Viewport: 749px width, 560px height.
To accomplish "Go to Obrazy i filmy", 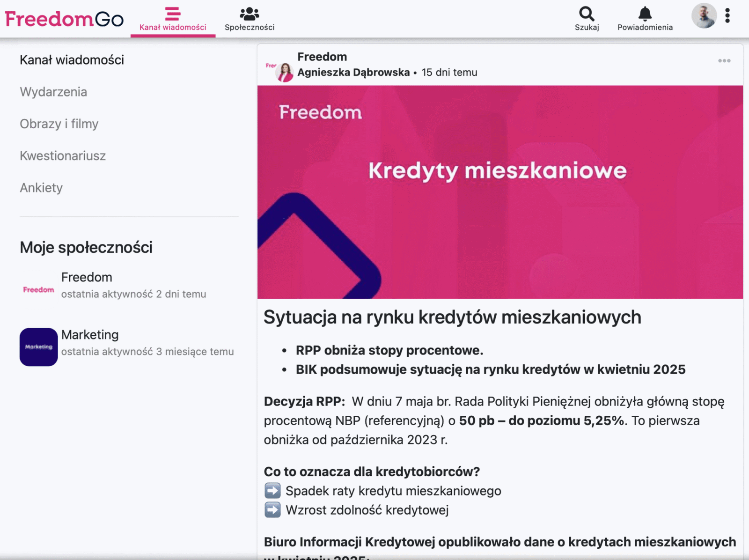I will click(x=59, y=124).
